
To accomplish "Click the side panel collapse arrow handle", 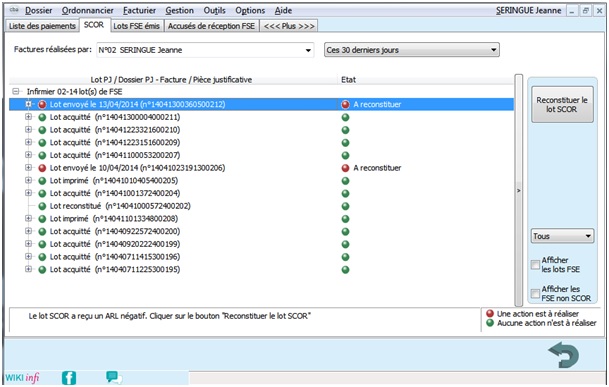I will [519, 190].
